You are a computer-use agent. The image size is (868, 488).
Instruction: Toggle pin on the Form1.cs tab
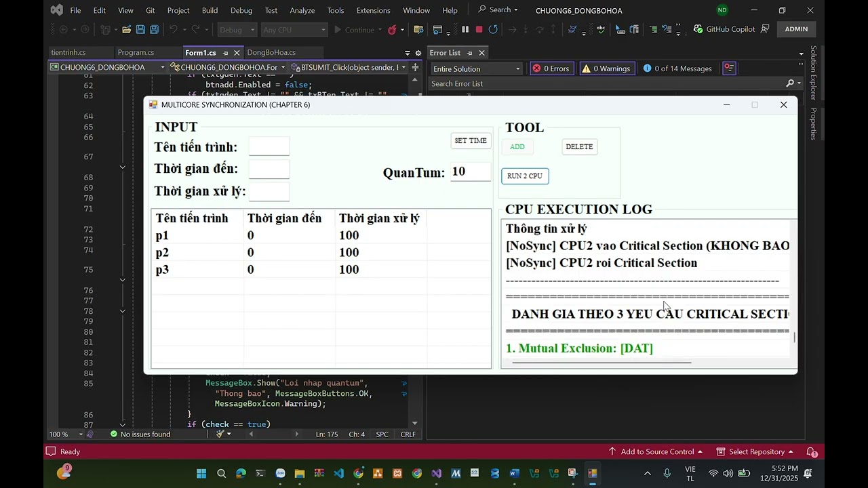coord(225,53)
